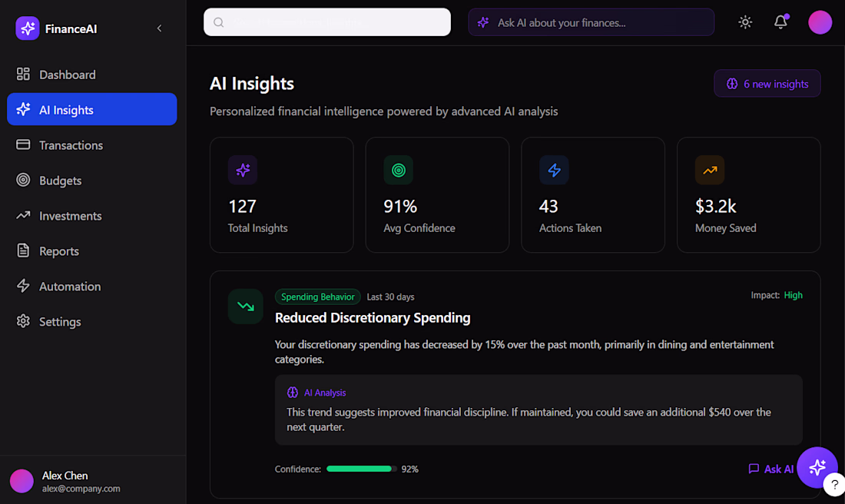
Task: Click the search input field
Action: point(327,22)
